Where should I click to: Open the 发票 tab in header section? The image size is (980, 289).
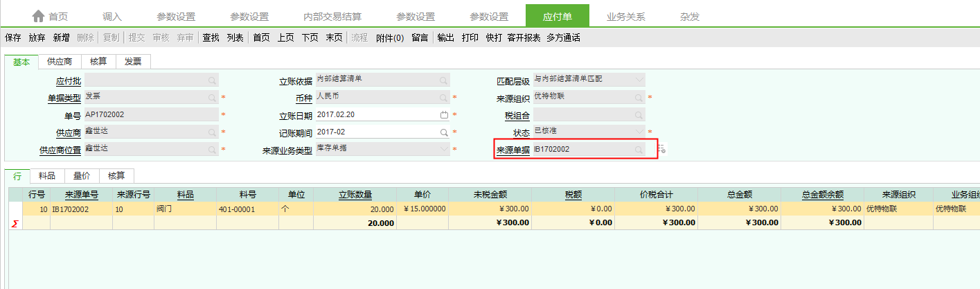(133, 62)
